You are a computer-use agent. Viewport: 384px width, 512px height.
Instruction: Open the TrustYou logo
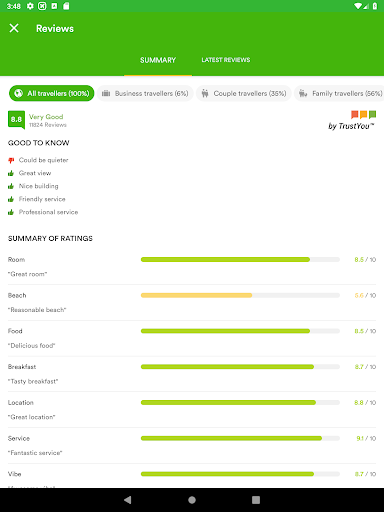point(352,121)
